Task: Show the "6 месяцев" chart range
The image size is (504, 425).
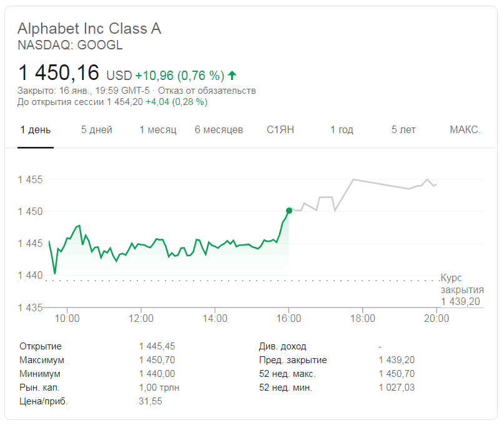Action: click(219, 130)
